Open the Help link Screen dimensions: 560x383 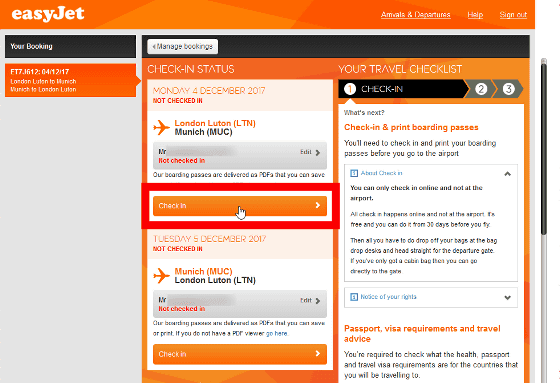pyautogui.click(x=475, y=15)
